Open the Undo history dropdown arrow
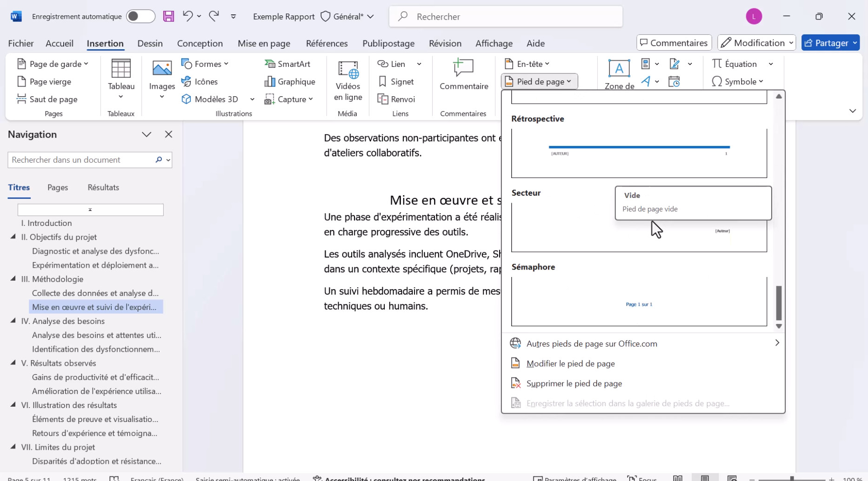Image resolution: width=868 pixels, height=481 pixels. point(199,16)
